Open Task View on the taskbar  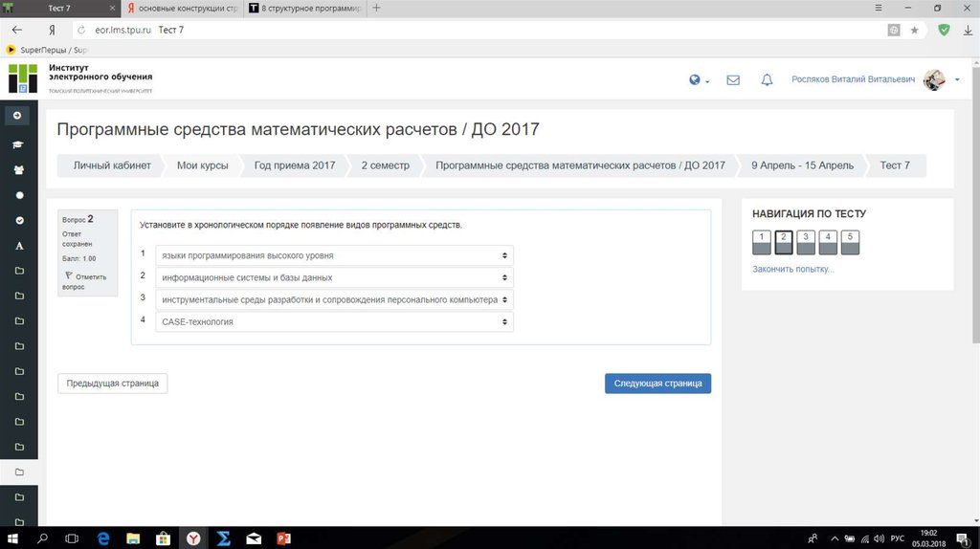[x=72, y=538]
